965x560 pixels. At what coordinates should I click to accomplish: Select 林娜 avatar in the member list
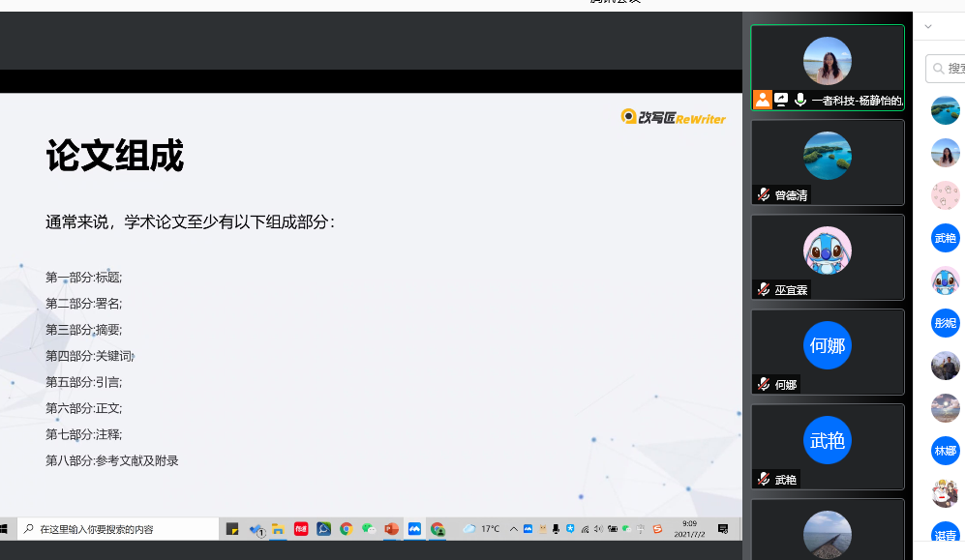coord(945,451)
